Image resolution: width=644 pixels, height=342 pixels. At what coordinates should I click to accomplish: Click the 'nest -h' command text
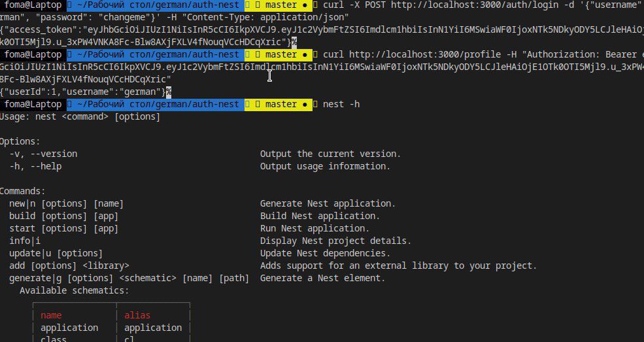341,104
